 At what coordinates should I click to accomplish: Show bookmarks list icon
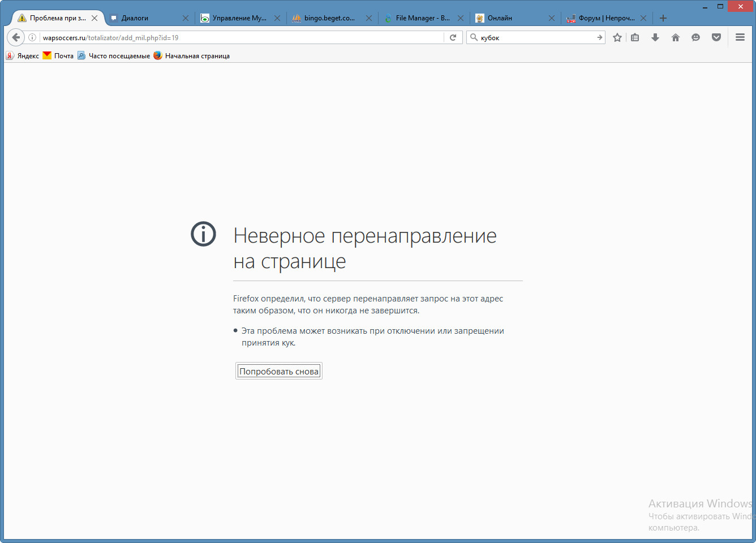[x=635, y=37]
